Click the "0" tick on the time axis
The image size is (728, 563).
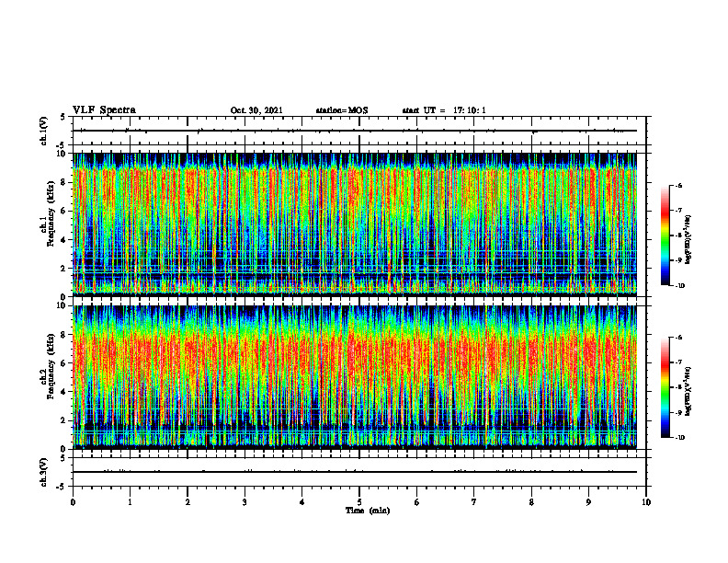73,502
